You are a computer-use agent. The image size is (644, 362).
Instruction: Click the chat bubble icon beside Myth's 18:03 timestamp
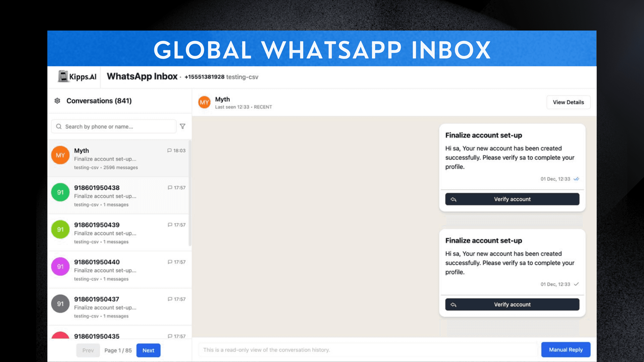[x=170, y=150]
